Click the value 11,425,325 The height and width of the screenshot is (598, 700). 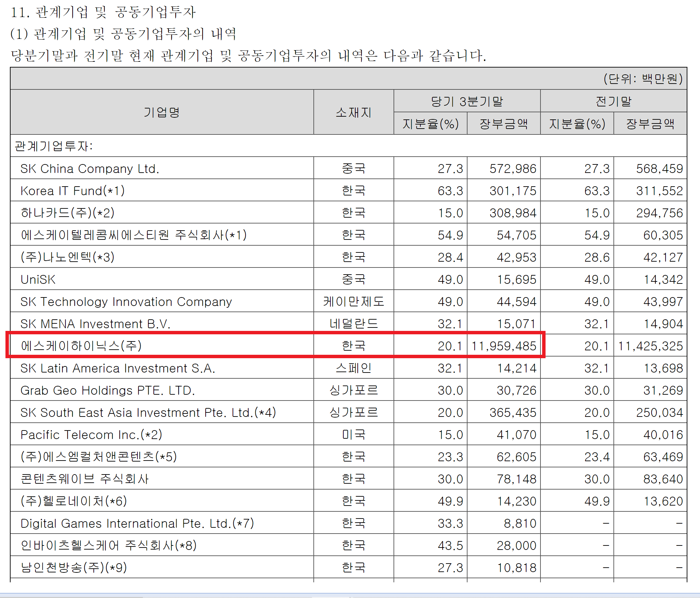pos(651,346)
